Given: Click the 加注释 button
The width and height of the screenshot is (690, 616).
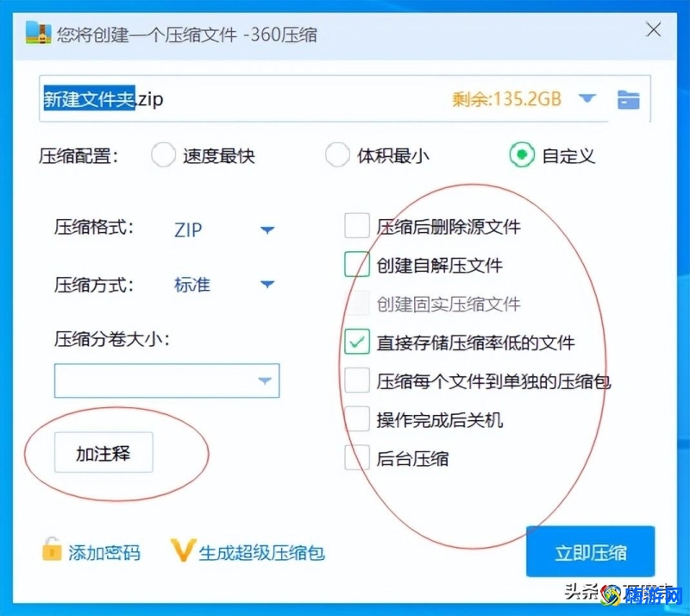Looking at the screenshot, I should (x=103, y=453).
